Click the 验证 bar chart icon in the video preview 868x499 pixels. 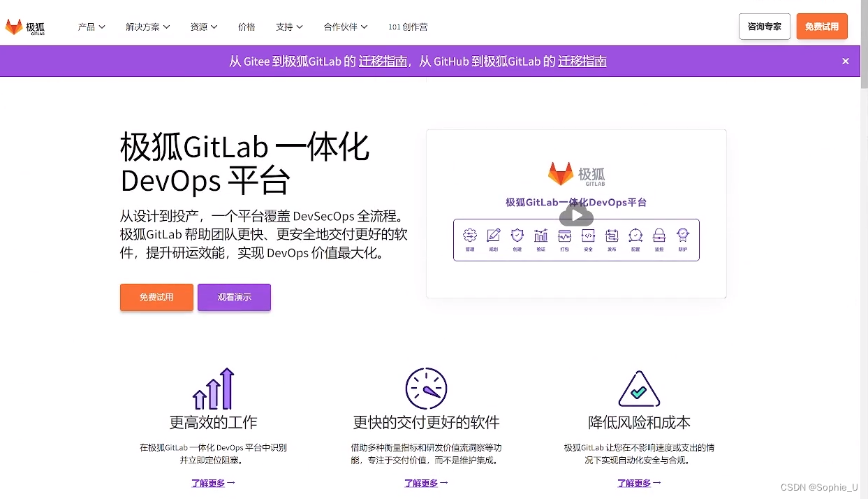point(540,236)
